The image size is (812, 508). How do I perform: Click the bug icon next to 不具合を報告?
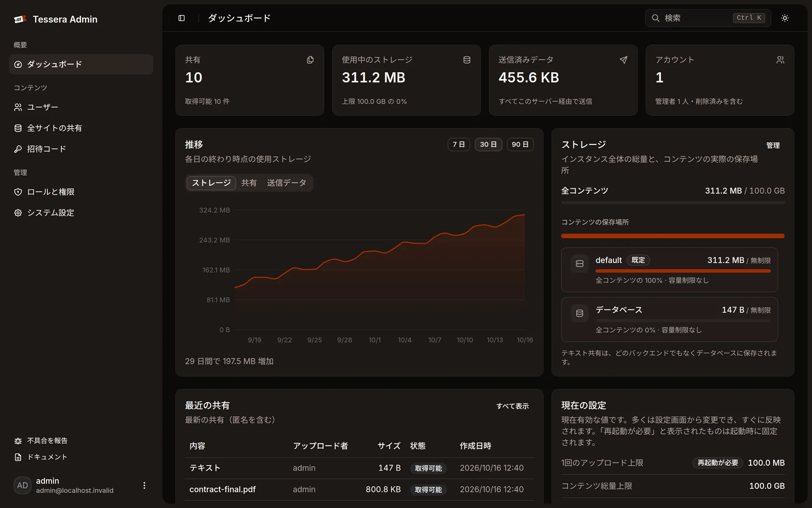(x=18, y=441)
